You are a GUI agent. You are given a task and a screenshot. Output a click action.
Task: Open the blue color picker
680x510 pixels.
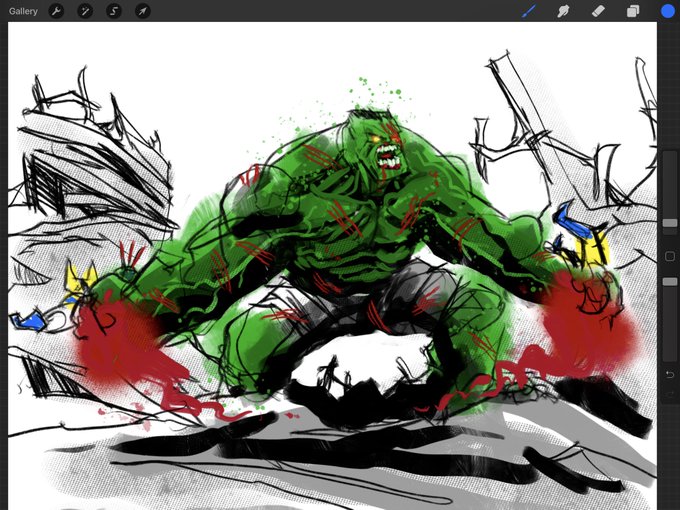tap(668, 11)
